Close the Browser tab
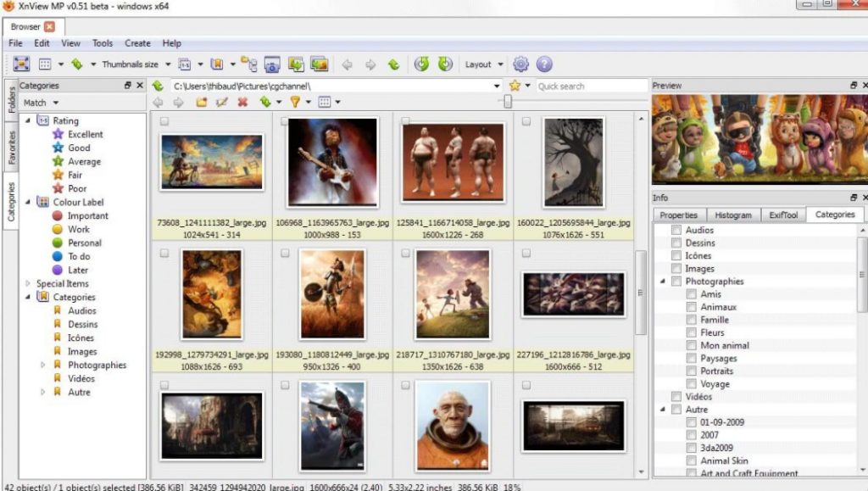 click(49, 26)
